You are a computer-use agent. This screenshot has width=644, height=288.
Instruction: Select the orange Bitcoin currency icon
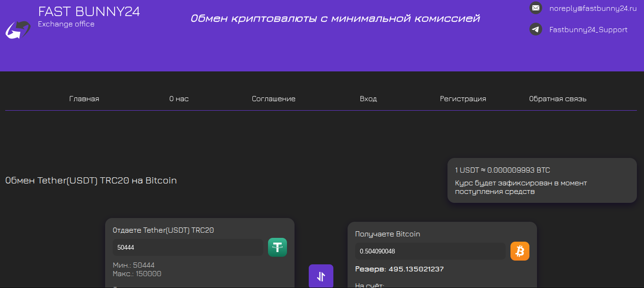coord(520,251)
